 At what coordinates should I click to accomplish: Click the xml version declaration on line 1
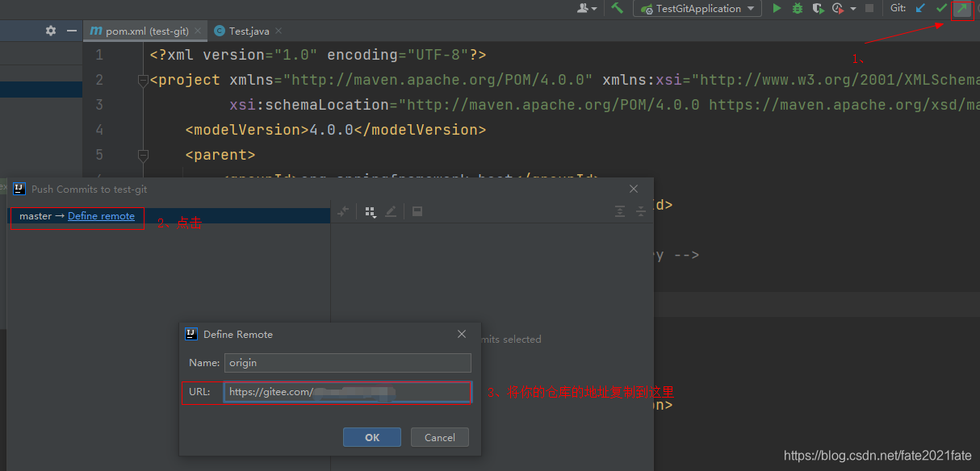click(x=318, y=55)
